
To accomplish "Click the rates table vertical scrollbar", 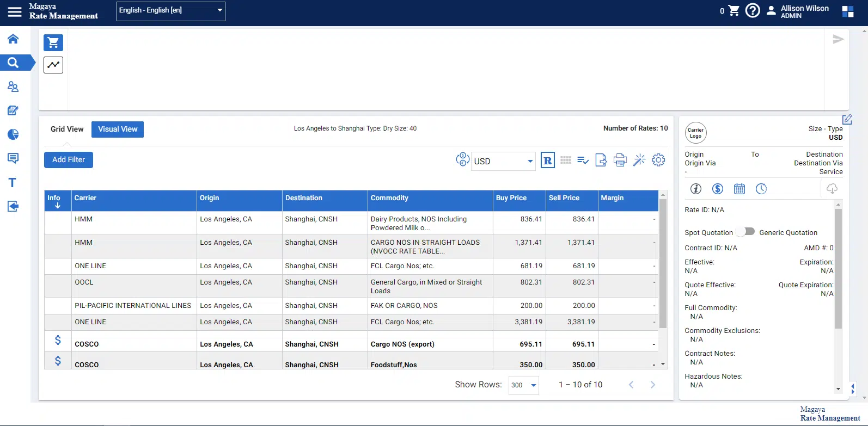I will tap(663, 264).
